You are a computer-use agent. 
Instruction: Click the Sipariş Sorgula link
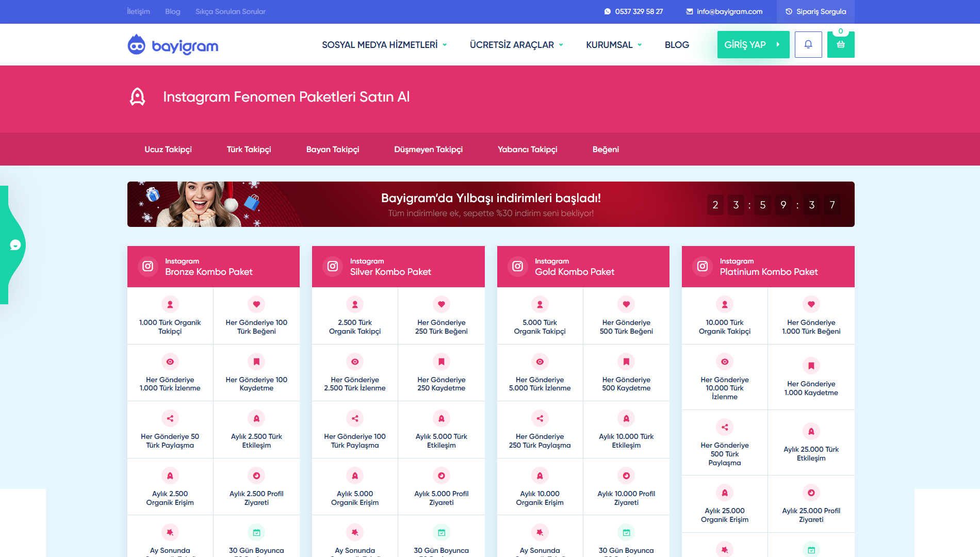[815, 11]
